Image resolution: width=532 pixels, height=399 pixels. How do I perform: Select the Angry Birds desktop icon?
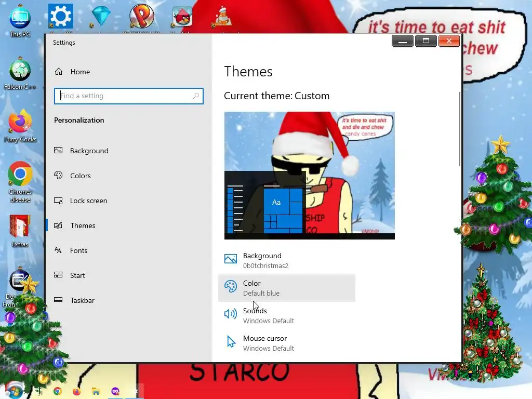point(182,16)
